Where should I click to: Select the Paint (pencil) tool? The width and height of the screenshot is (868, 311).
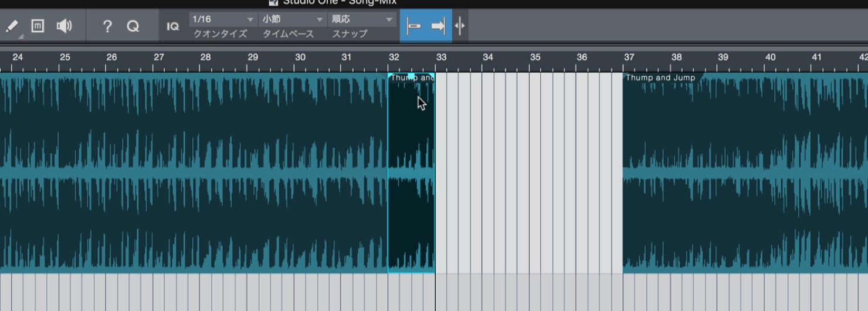(x=12, y=26)
